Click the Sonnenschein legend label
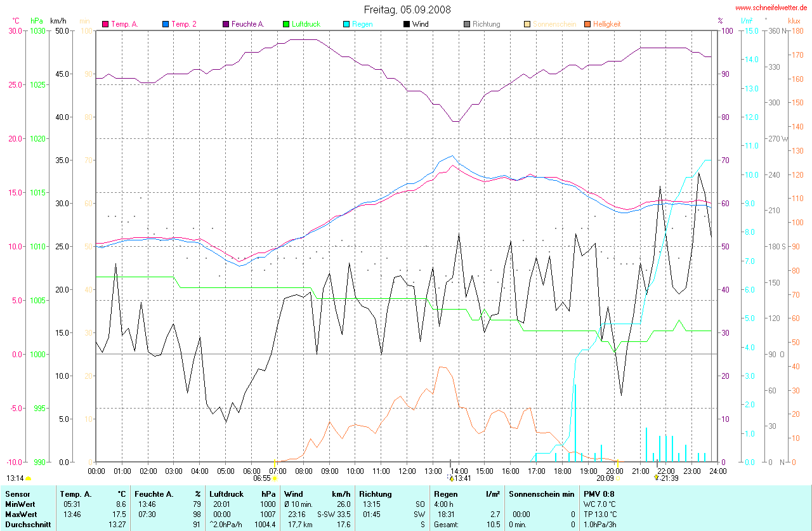Viewport: 812px width, 531px height. 554,24
